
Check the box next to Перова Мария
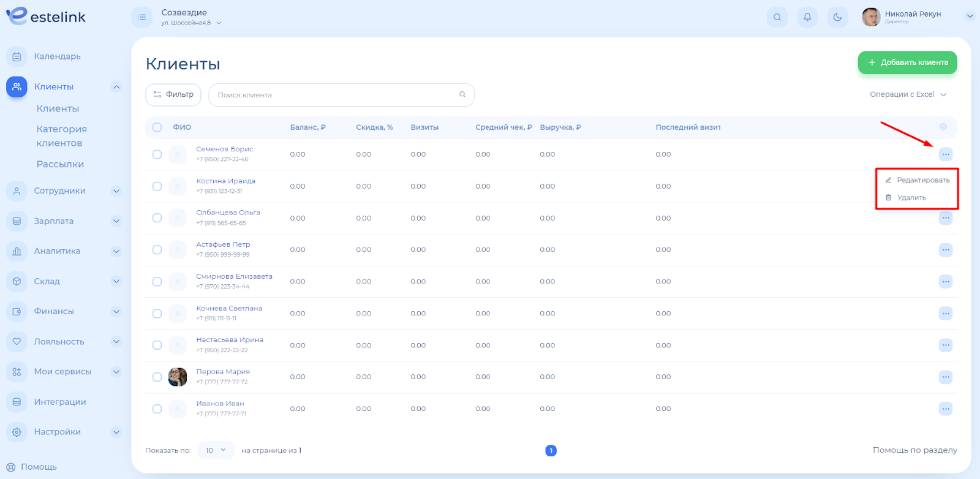[x=157, y=377]
